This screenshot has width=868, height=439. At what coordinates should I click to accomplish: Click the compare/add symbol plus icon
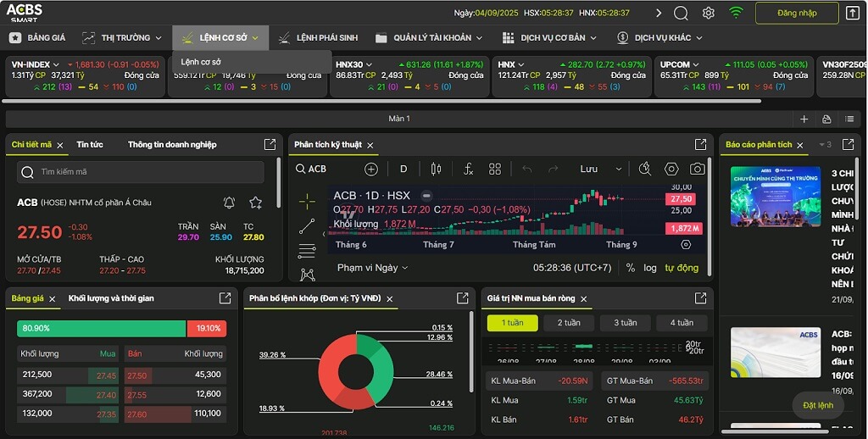pyautogui.click(x=370, y=169)
